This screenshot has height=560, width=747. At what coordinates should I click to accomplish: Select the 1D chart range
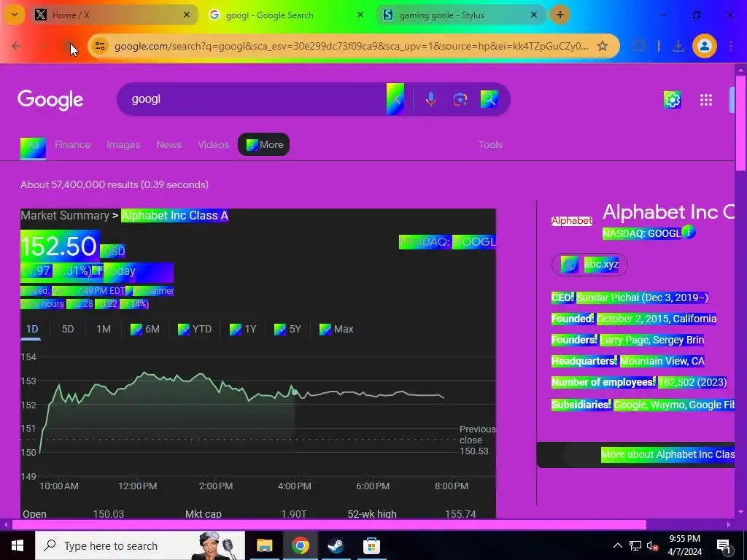[x=32, y=329]
